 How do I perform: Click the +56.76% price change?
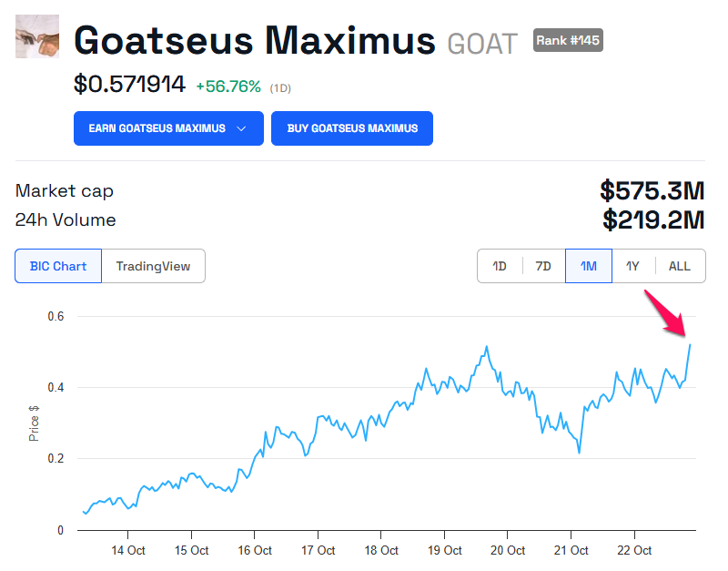(228, 87)
